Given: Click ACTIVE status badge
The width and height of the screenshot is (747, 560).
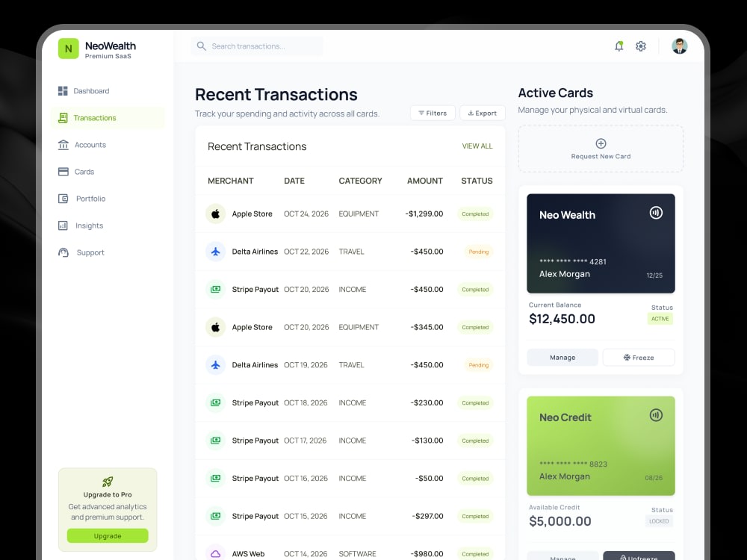Looking at the screenshot, I should click(660, 319).
